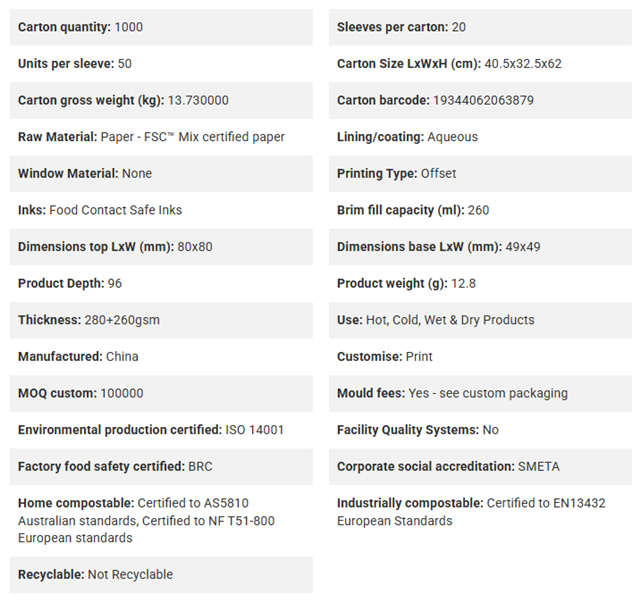Click the Corporate social accreditation SMETA row
This screenshot has width=640, height=602.
coord(480,466)
